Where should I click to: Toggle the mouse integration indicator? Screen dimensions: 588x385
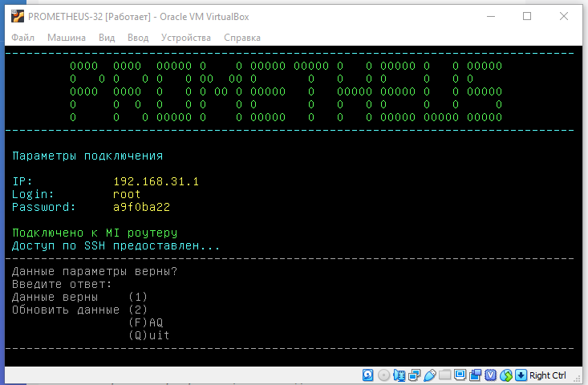point(506,375)
